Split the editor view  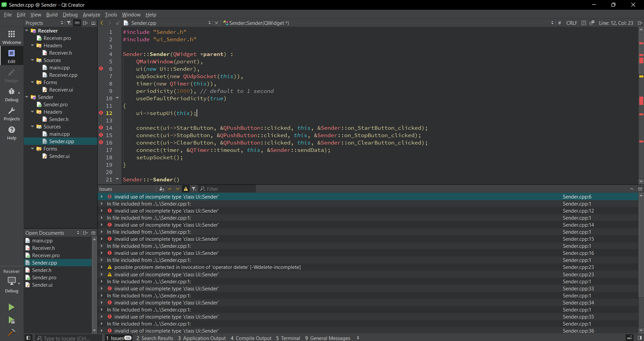click(x=640, y=23)
